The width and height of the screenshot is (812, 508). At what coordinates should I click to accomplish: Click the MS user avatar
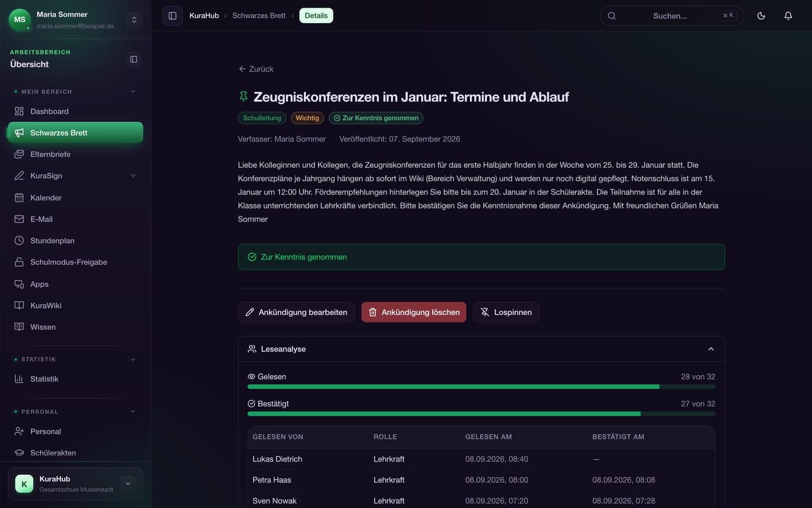point(20,20)
